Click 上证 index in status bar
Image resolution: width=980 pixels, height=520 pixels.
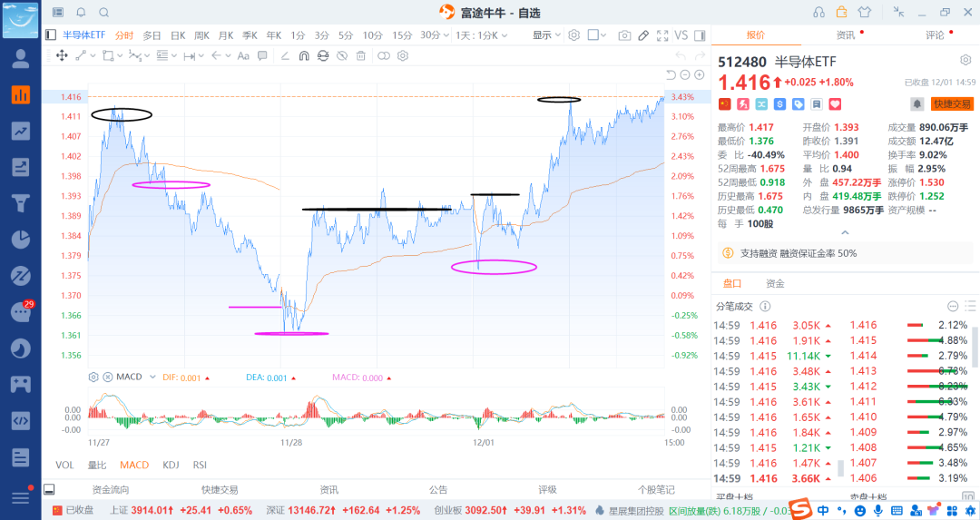(x=181, y=510)
